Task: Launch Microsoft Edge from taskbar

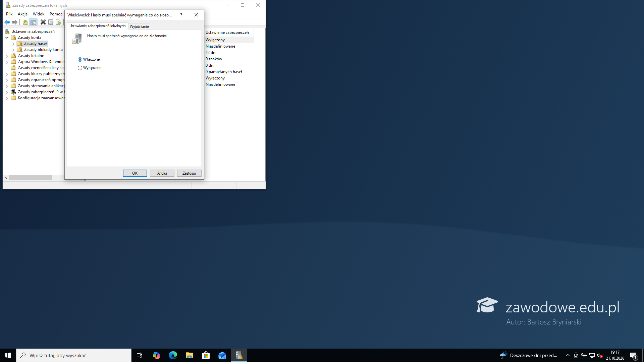Action: [x=173, y=355]
